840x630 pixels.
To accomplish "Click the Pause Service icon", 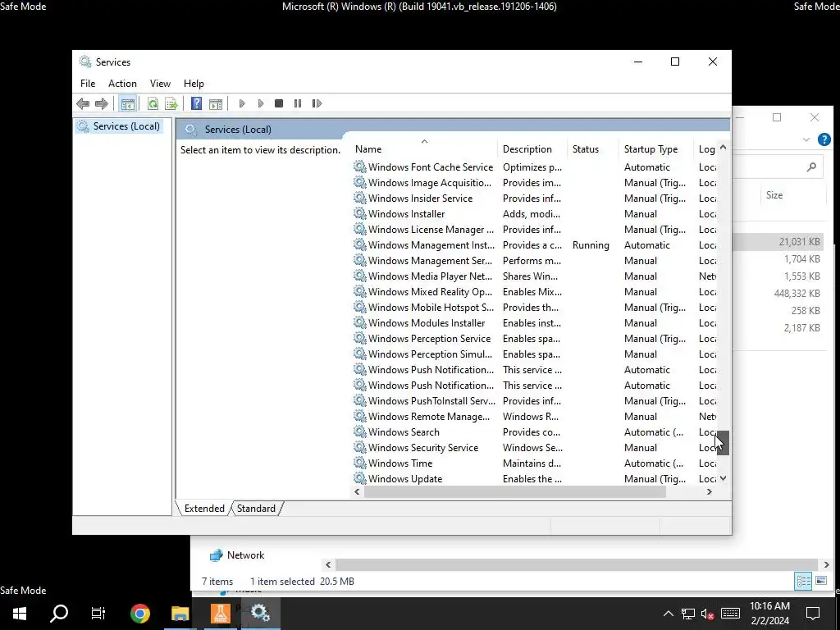I will tap(298, 103).
